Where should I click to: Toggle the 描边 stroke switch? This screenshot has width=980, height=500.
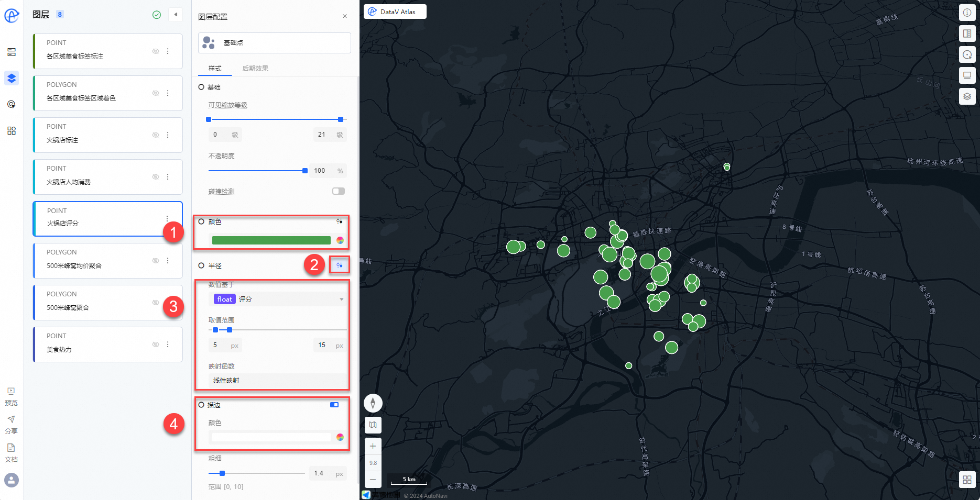point(334,405)
